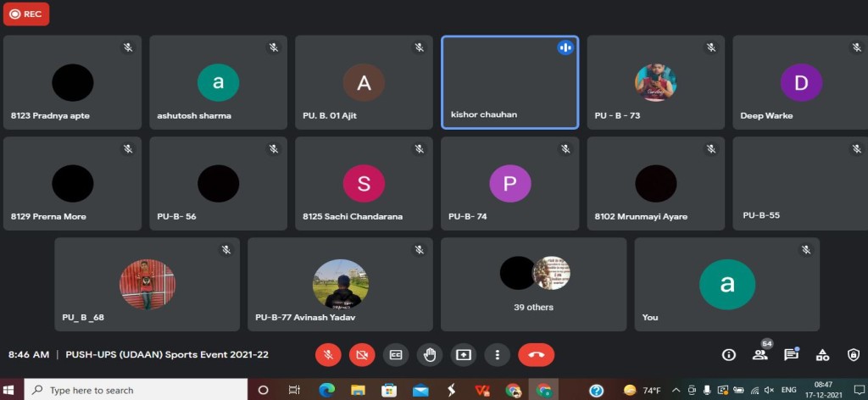Select your own 'You' tile
The height and width of the screenshot is (400, 868).
coord(726,285)
